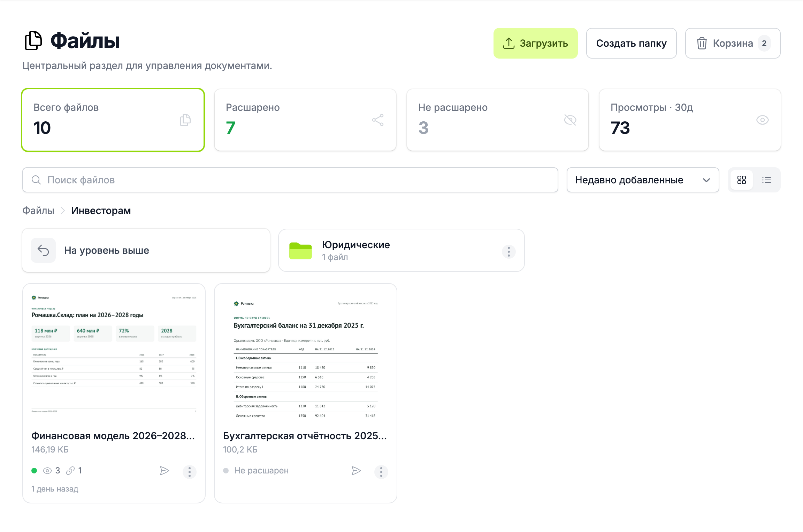Screen dimensions: 803x532
Task: Switch to grid view
Action: point(742,180)
